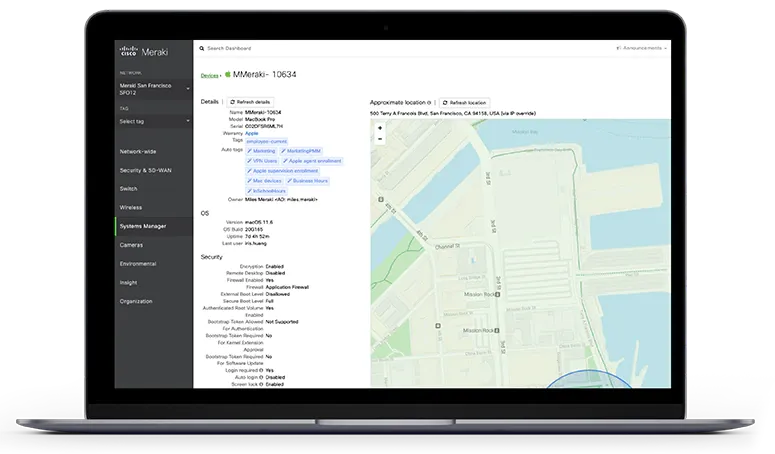The width and height of the screenshot is (775, 454).
Task: Click the green Apple device icon
Action: coord(227,74)
